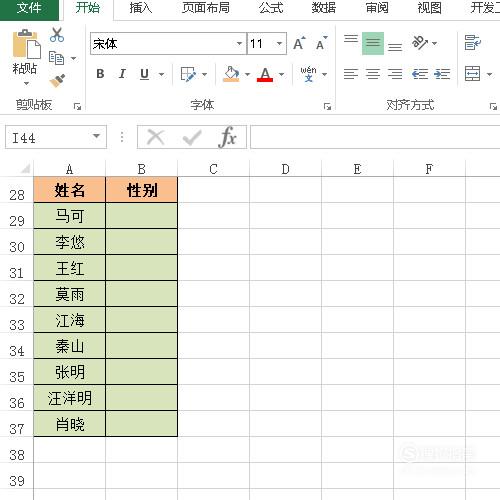
Task: Switch to the 审阅 tab
Action: (377, 8)
